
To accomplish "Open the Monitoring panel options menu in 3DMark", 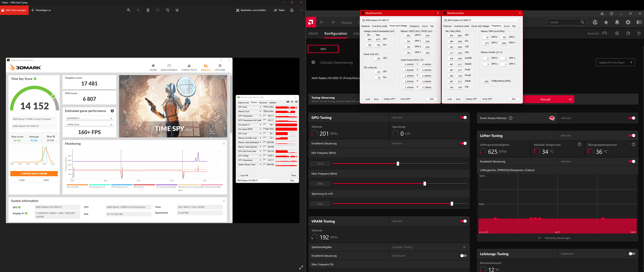I will (x=224, y=144).
